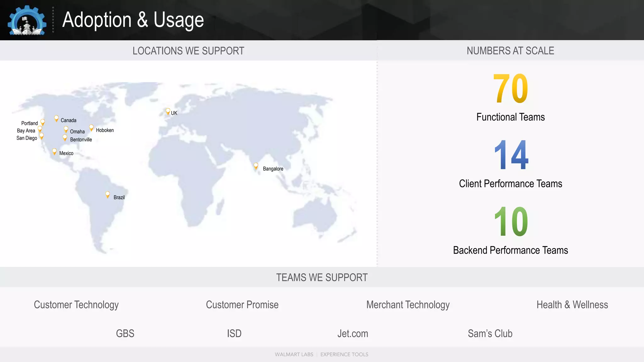Click the 'Portland' map label

coord(30,123)
